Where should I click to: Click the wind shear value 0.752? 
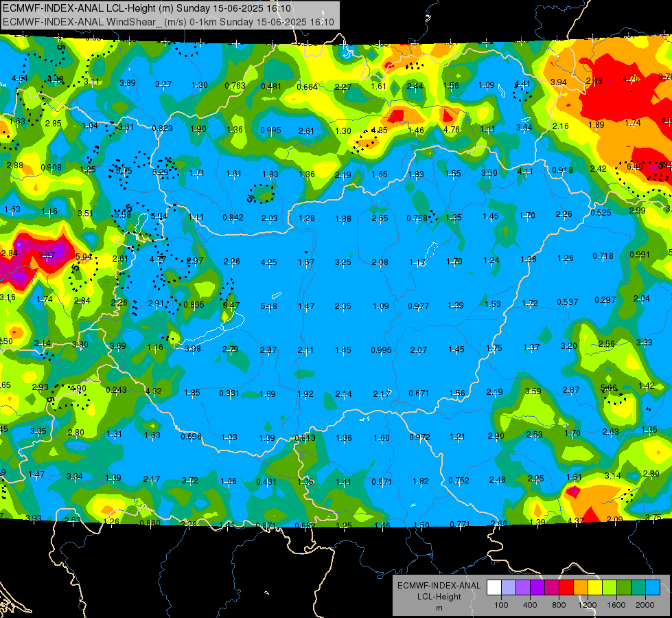459,481
